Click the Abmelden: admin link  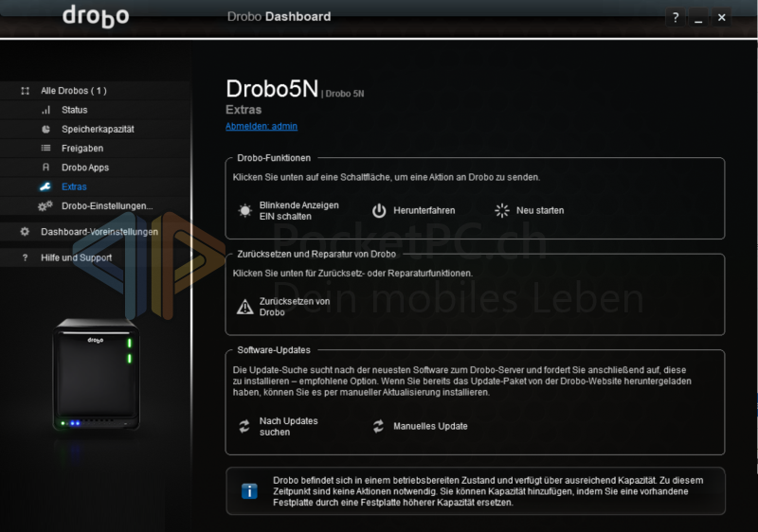click(x=262, y=126)
